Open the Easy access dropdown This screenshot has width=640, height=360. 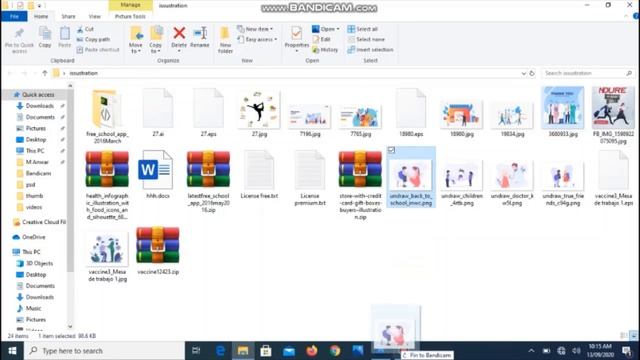[257, 40]
